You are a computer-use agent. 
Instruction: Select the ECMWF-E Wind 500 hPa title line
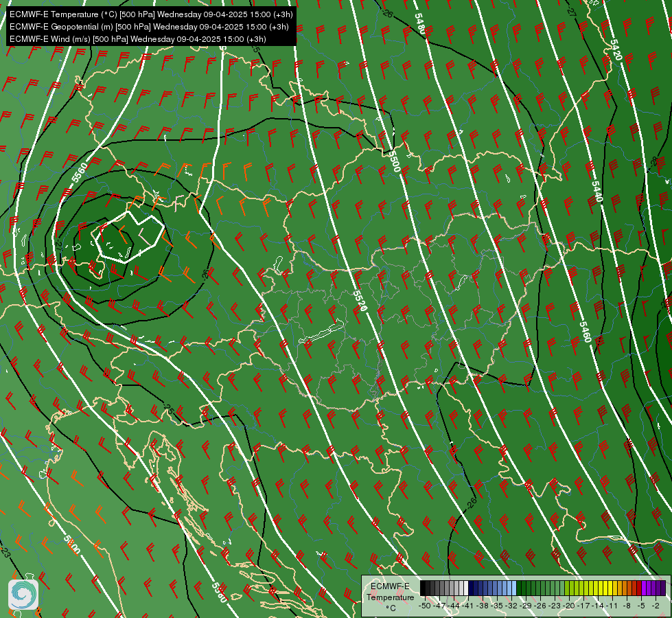[137, 39]
